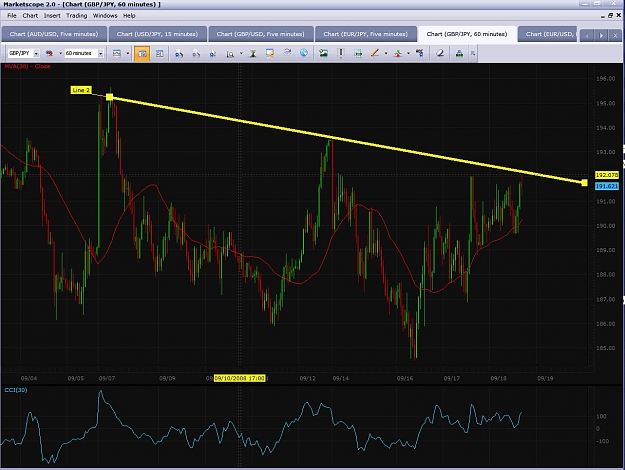Click the 09/04 date axis label
Screen dimensions: 625x470
[29, 378]
